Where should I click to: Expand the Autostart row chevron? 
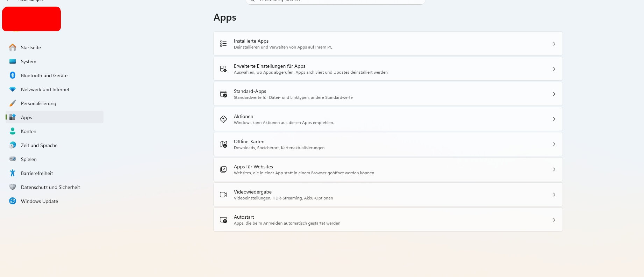click(554, 220)
